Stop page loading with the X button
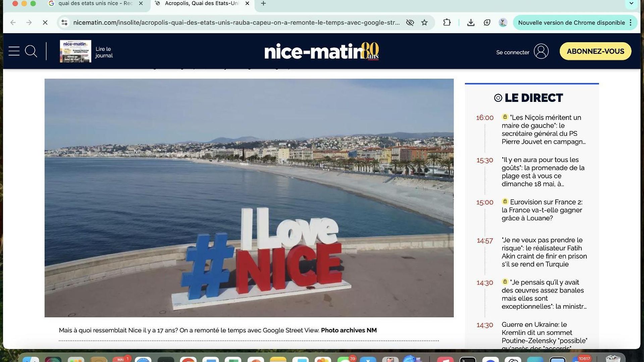This screenshot has height=362, width=644. point(45,22)
